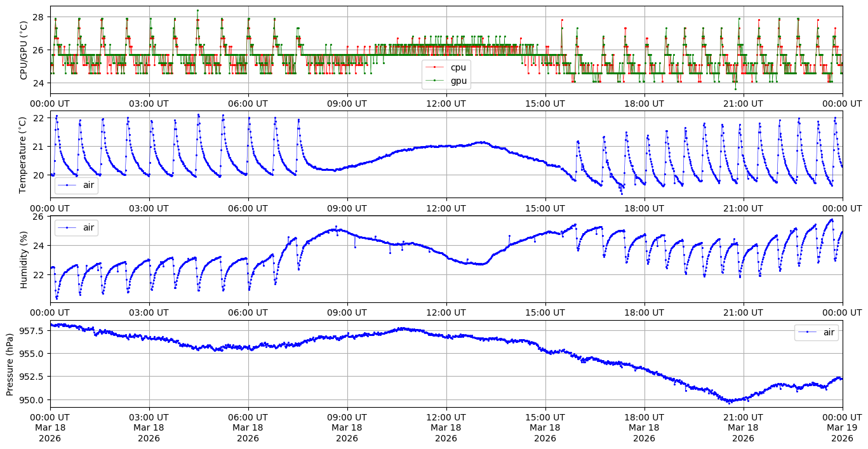Image resolution: width=868 pixels, height=449 pixels.
Task: Click the red cpu line marker in legend
Action: pos(436,67)
